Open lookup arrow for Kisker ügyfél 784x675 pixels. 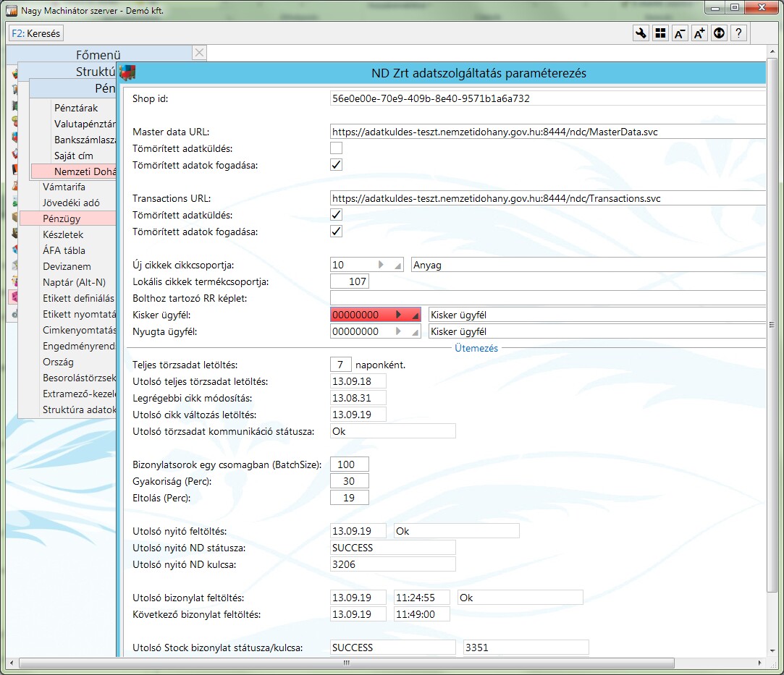pos(398,315)
